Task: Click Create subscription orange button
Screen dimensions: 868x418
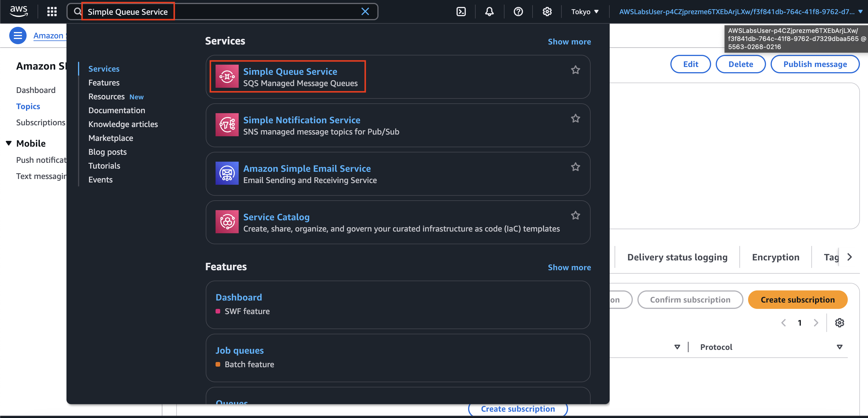Action: 797,300
